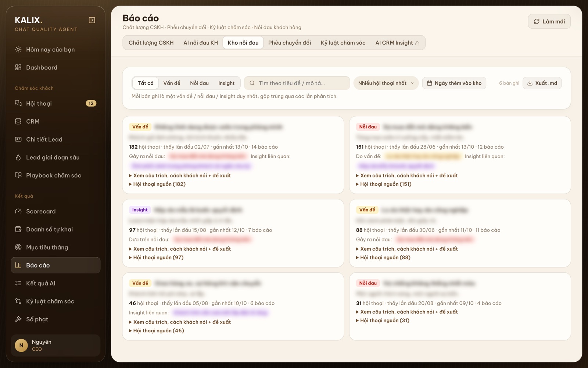Switch to the Chất lượng CSKH tab
The height and width of the screenshot is (368, 588).
coord(151,43)
